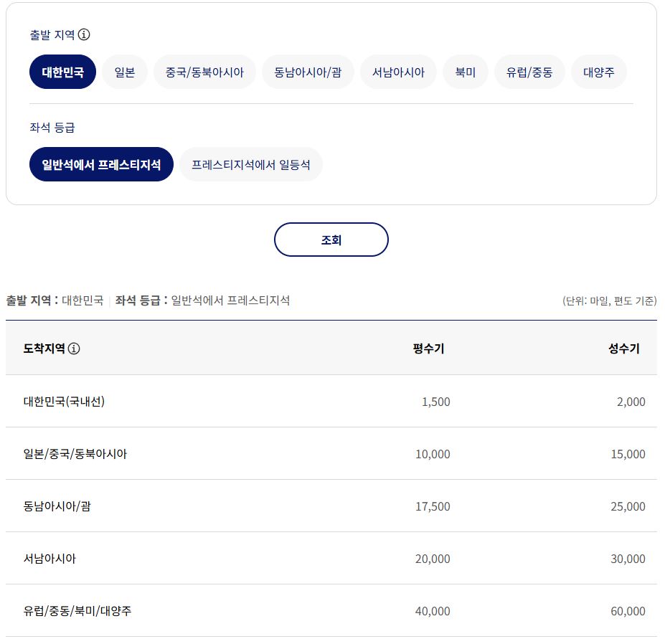Switch seat class to 프레스티지석에서 일등석
The width and height of the screenshot is (665, 644).
point(250,164)
